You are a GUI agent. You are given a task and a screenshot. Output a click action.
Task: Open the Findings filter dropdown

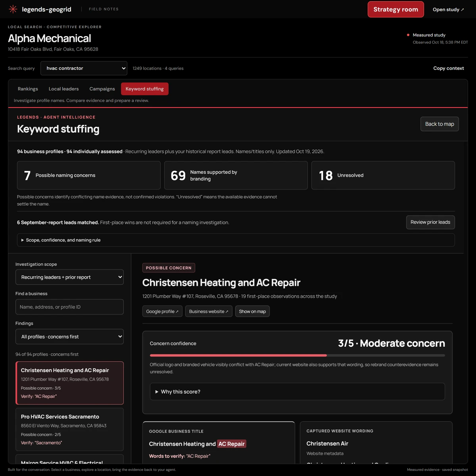[x=69, y=337]
